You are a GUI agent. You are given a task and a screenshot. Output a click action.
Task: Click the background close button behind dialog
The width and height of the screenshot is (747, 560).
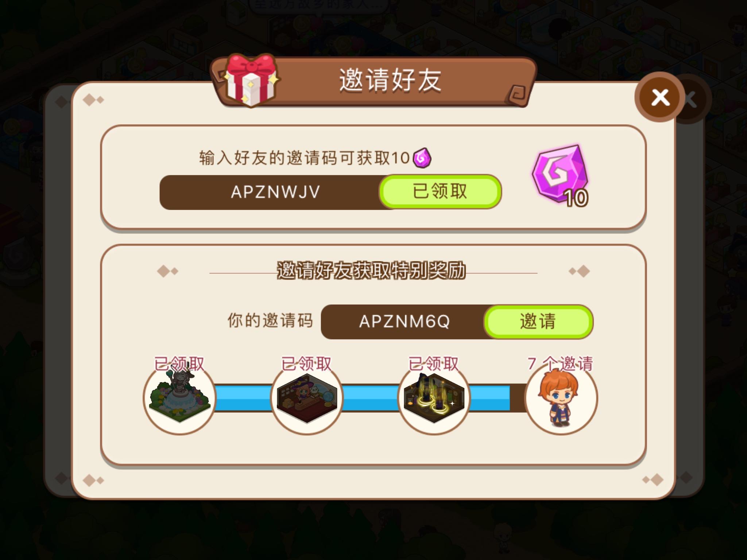690,99
